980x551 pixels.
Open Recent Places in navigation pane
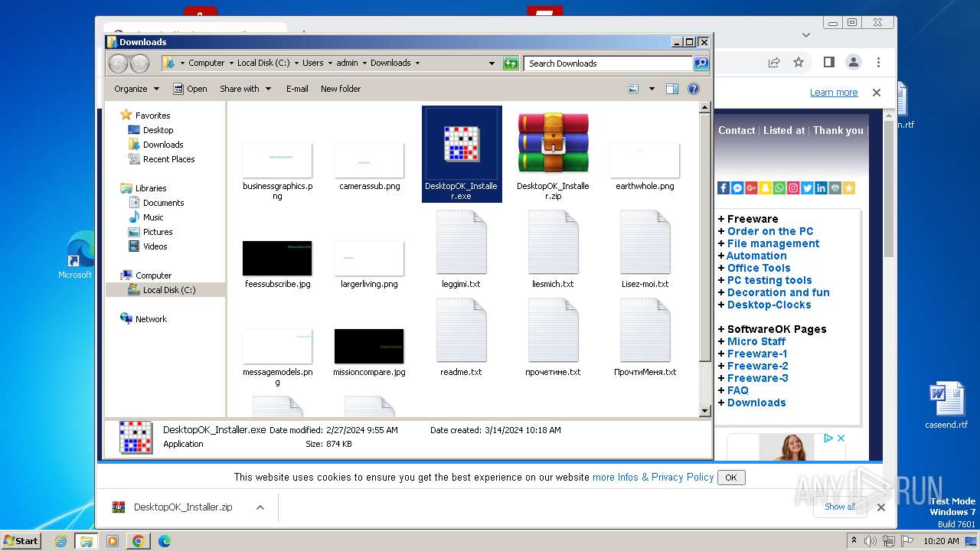(x=168, y=159)
